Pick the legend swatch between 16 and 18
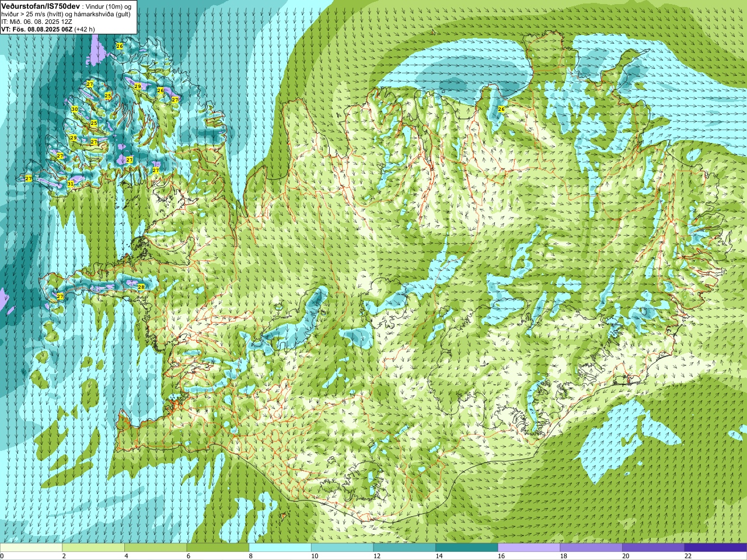 point(529,548)
